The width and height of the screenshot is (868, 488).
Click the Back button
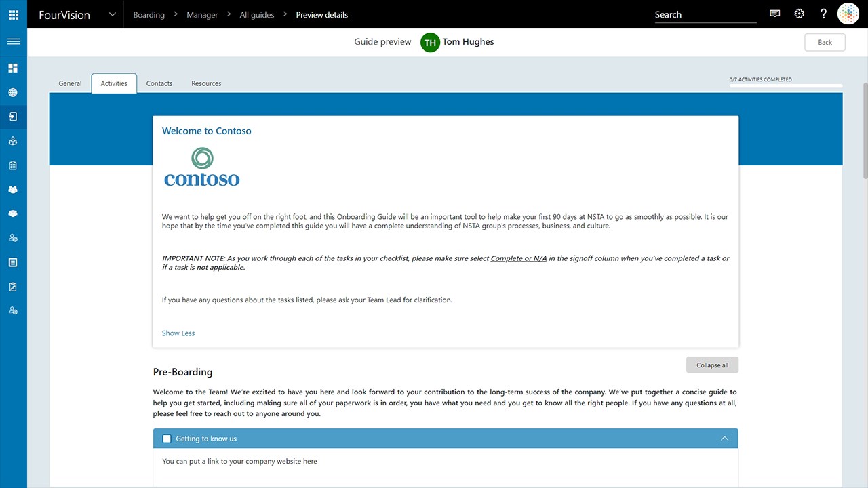[825, 42]
